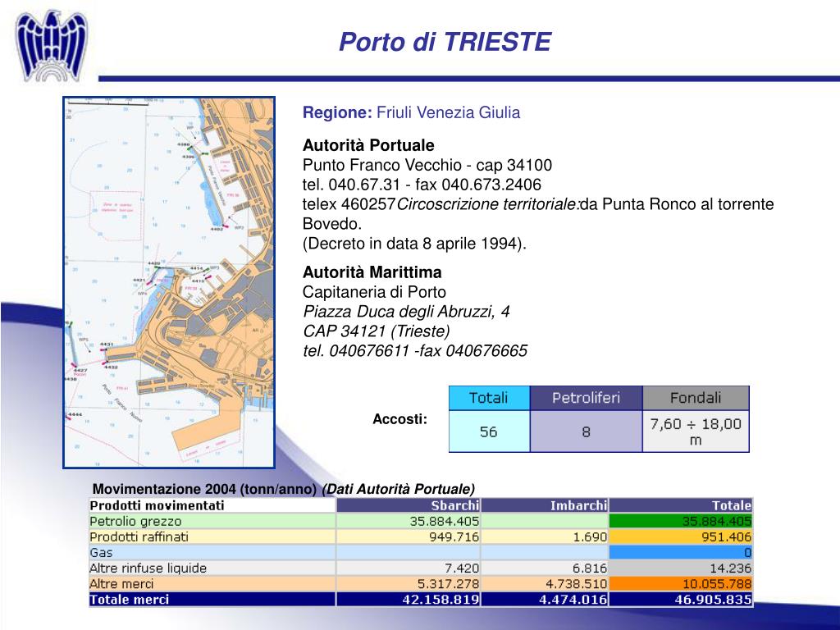Viewport: 840px width, 630px height.
Task: Click the 'Autorità Portuale' heading
Action: coord(368,145)
